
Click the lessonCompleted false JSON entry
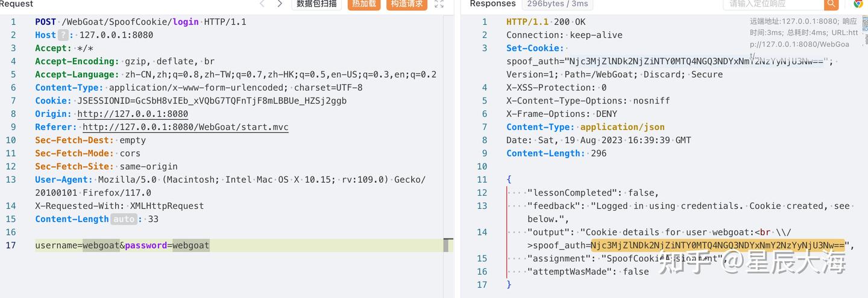point(593,193)
